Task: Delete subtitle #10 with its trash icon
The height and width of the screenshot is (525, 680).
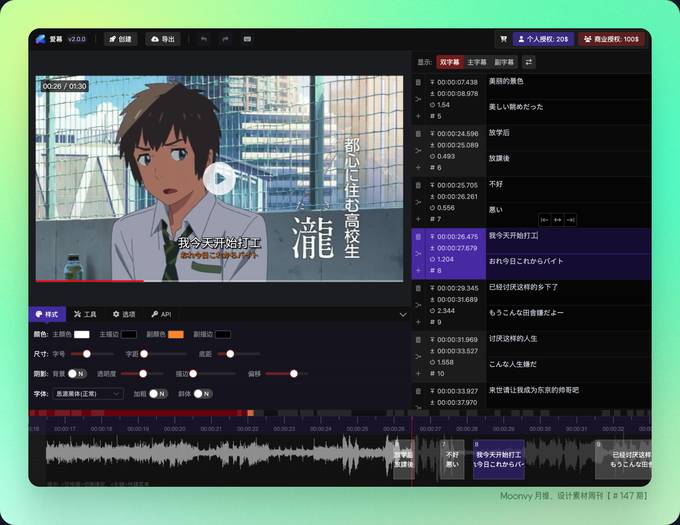Action: (x=418, y=339)
